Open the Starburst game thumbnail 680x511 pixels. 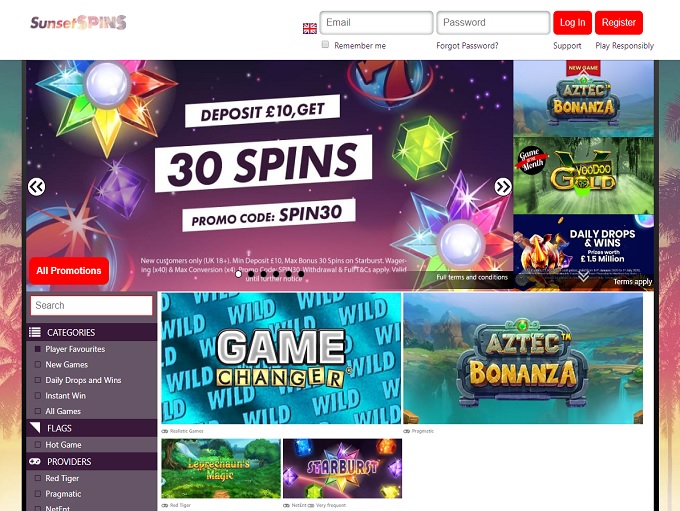point(343,468)
